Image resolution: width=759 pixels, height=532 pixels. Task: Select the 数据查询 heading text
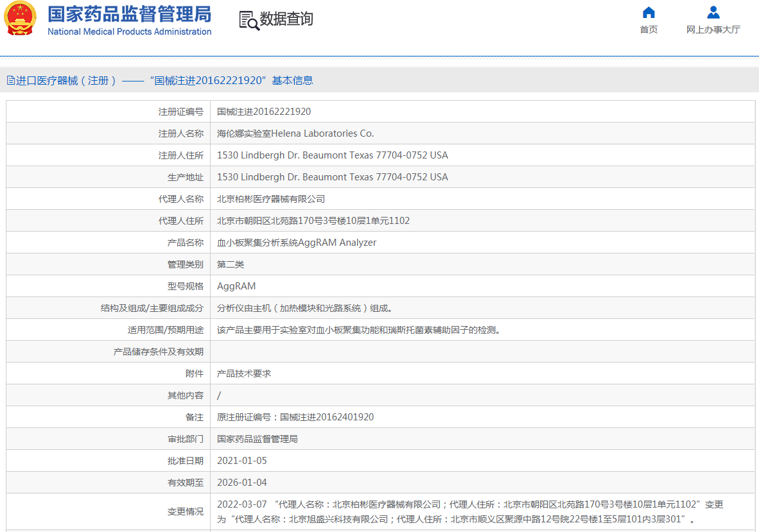286,19
